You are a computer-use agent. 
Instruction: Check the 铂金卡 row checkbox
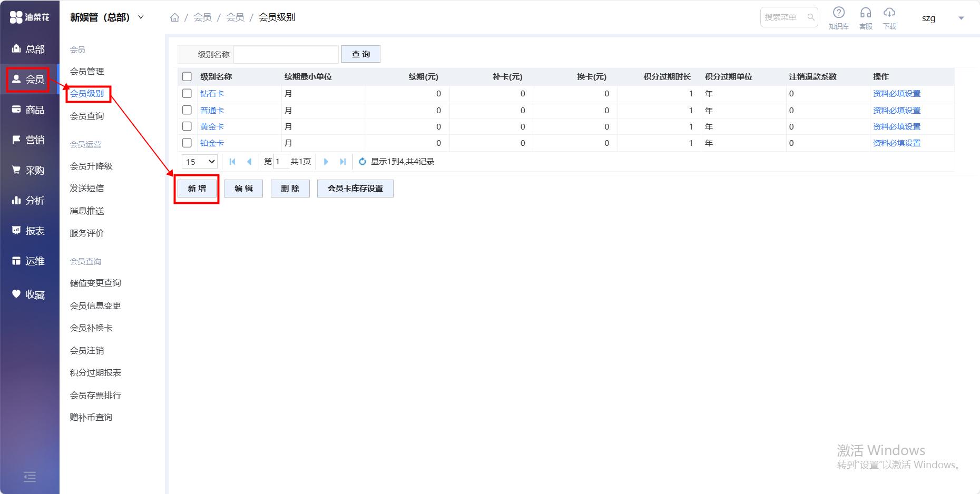(x=187, y=143)
